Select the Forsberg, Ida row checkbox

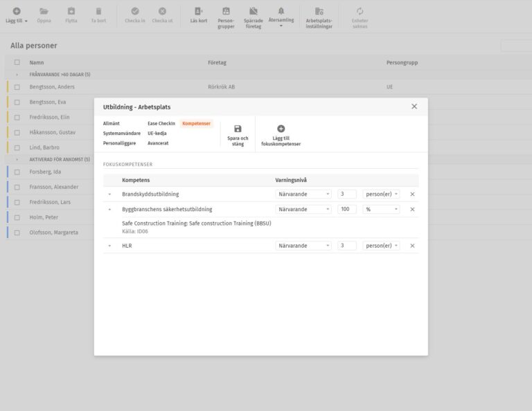[x=18, y=172]
